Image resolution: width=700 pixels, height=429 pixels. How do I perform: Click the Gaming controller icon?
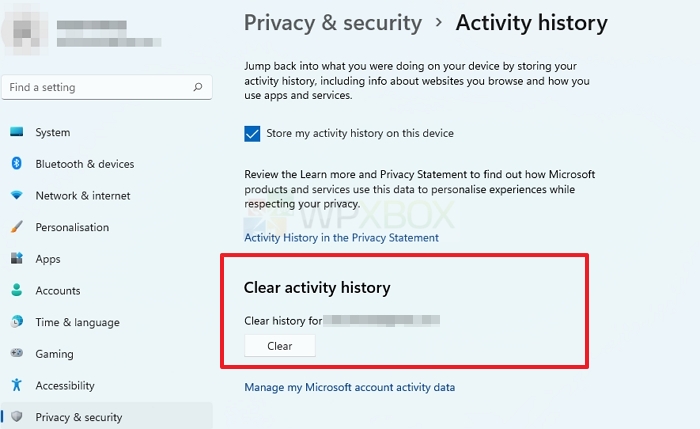[17, 353]
